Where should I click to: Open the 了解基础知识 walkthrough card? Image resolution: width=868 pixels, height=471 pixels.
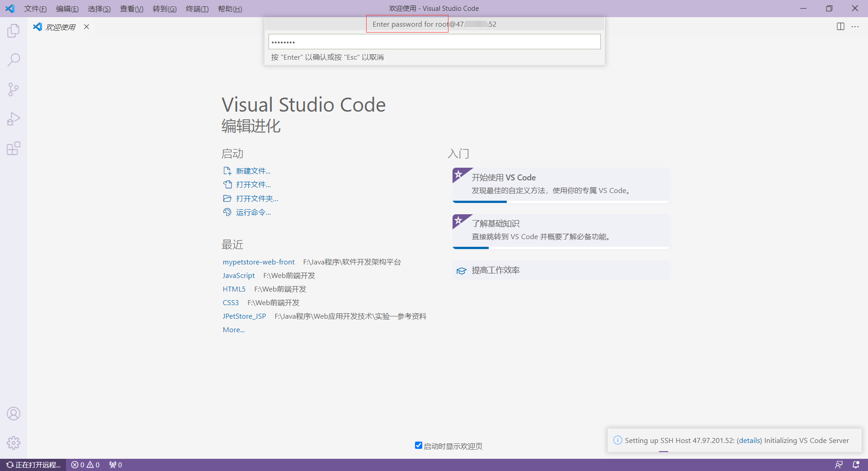click(561, 231)
